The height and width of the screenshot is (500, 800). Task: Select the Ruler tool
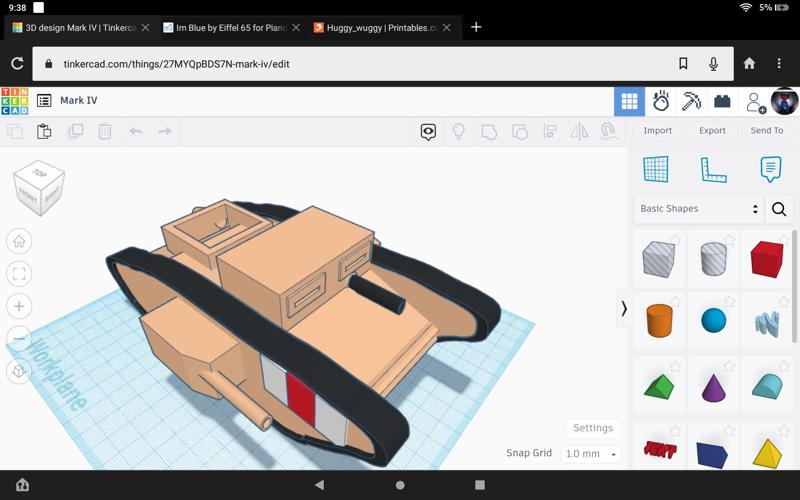(x=713, y=169)
